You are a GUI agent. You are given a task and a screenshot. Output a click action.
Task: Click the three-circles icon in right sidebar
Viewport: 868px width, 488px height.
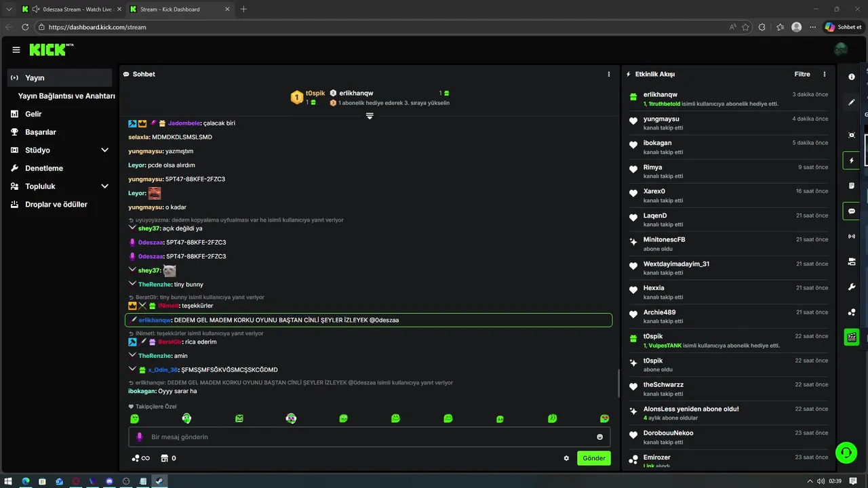click(852, 312)
